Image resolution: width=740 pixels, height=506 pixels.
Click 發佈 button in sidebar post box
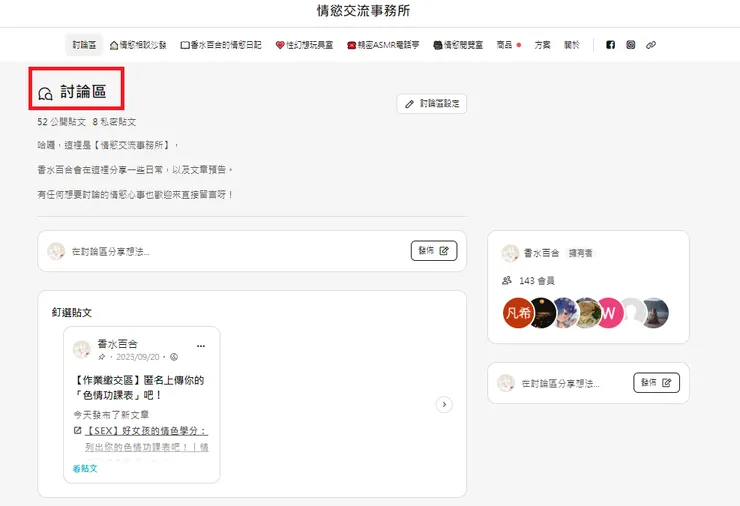[x=656, y=383]
